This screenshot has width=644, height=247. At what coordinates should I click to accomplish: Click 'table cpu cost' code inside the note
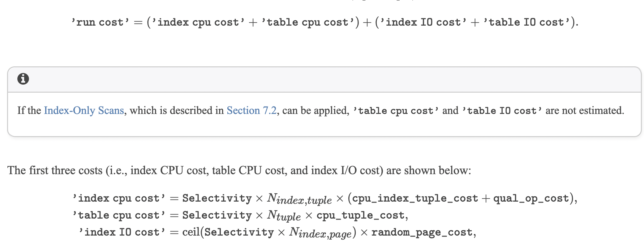(396, 111)
